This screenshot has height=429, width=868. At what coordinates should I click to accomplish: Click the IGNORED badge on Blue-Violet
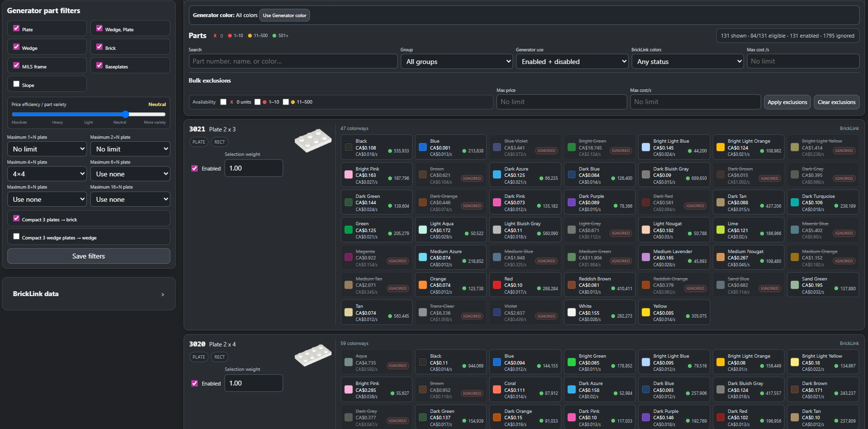546,150
